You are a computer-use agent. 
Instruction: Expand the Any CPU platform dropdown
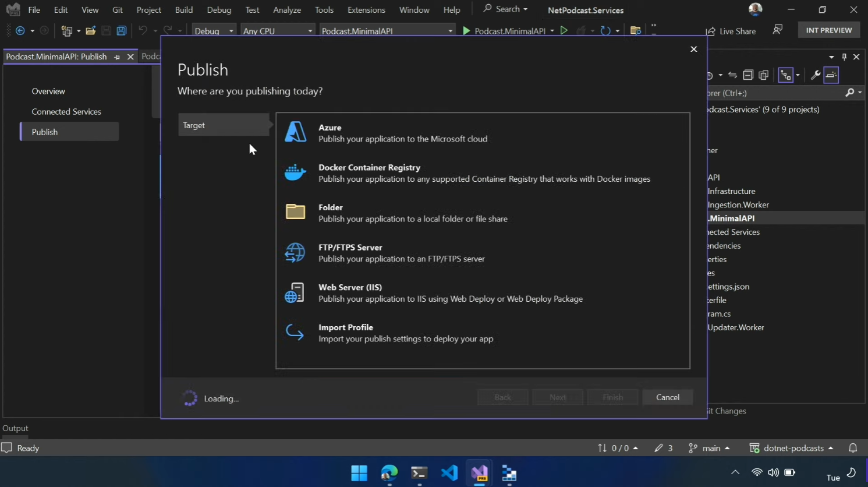click(x=277, y=31)
